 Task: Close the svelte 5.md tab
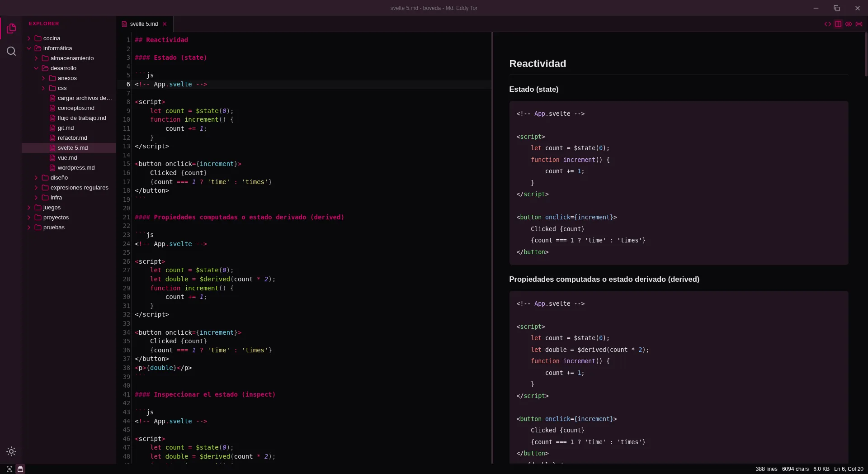(165, 24)
